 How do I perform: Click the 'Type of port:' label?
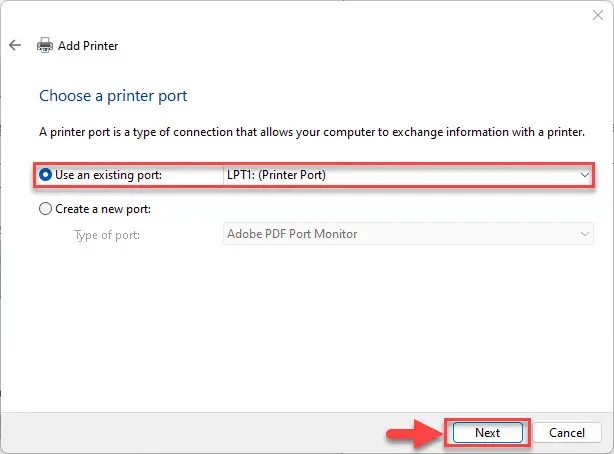106,234
